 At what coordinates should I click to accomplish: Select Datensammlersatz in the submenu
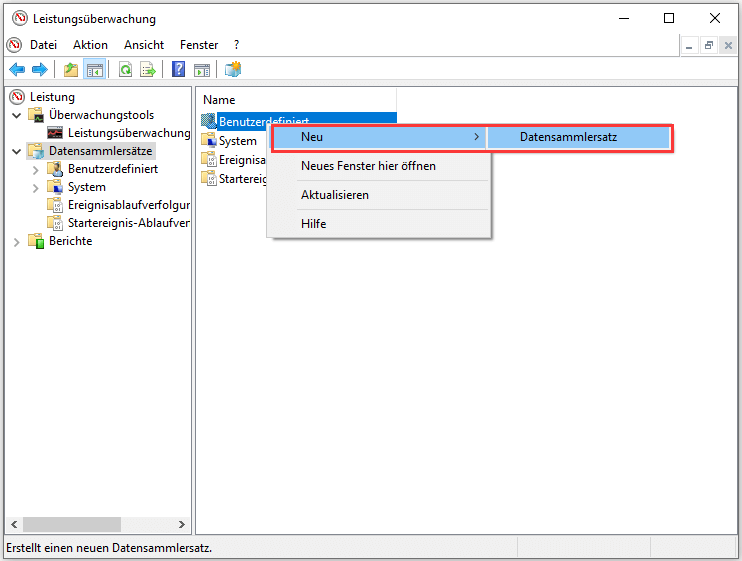click(568, 137)
